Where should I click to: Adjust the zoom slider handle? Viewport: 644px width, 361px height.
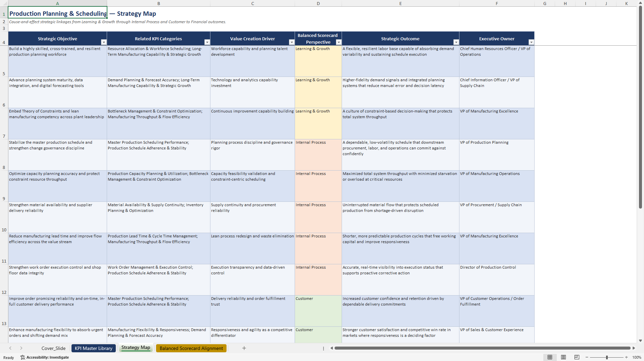607,357
